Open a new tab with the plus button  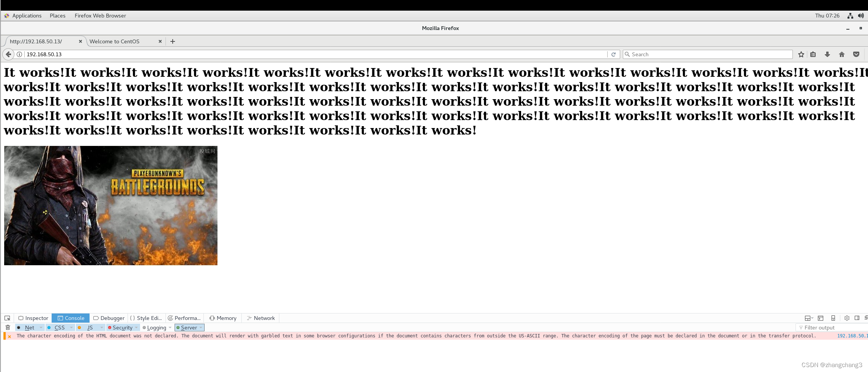coord(173,41)
